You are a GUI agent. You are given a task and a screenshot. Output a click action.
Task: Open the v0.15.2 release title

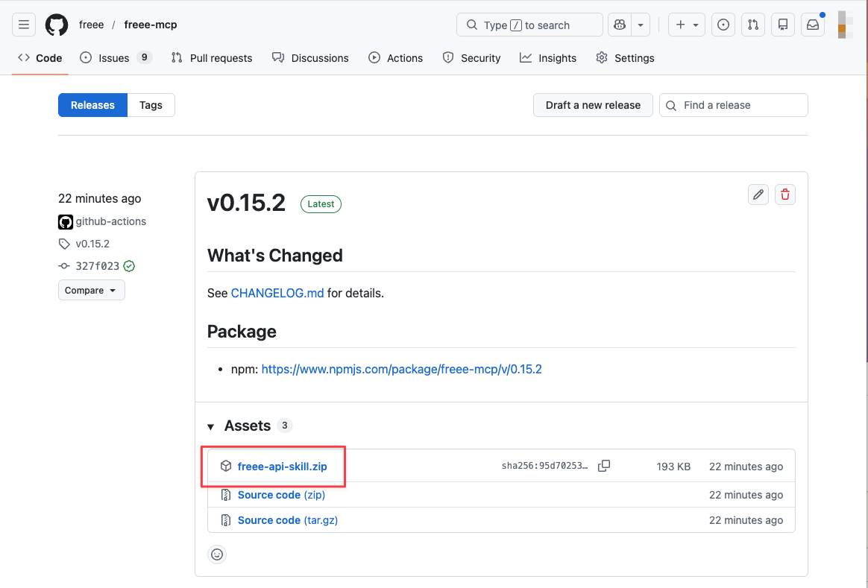(246, 203)
